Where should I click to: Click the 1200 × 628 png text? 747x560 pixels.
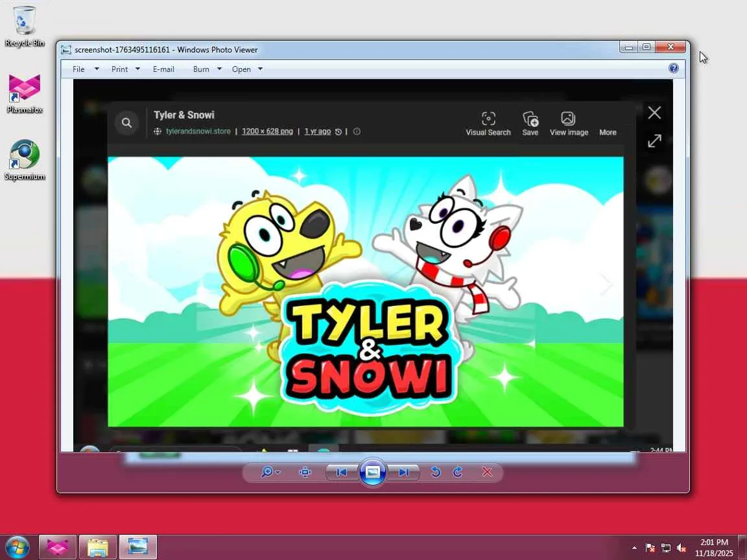coord(267,132)
